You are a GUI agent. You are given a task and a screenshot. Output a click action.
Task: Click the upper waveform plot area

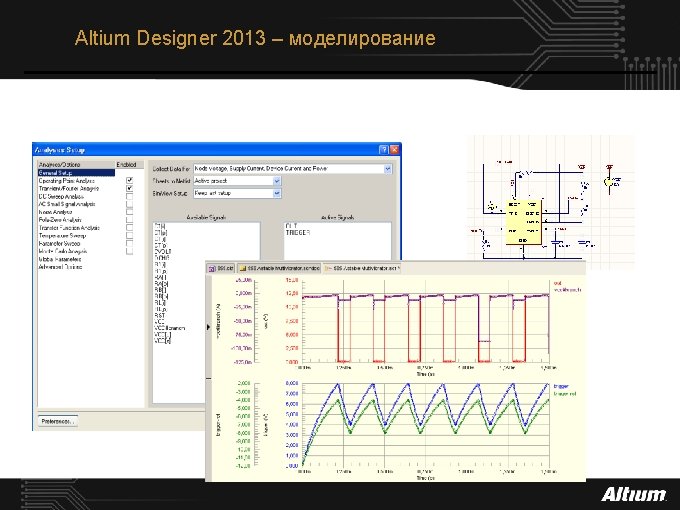[425, 321]
